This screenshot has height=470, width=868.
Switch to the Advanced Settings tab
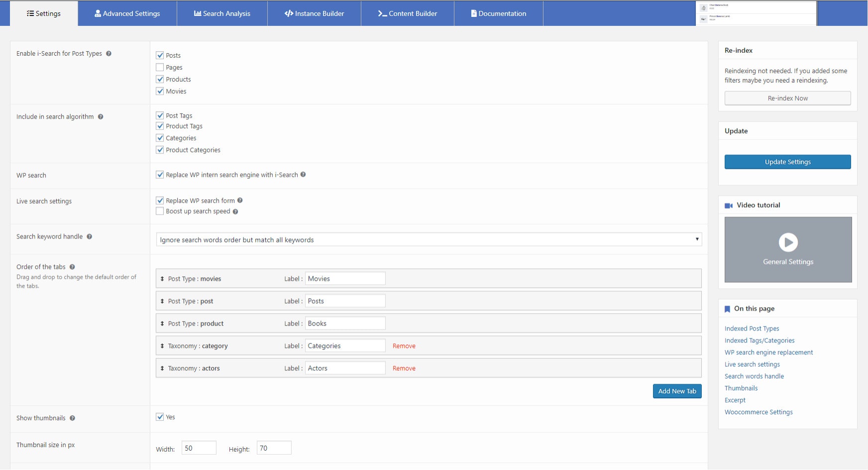127,13
